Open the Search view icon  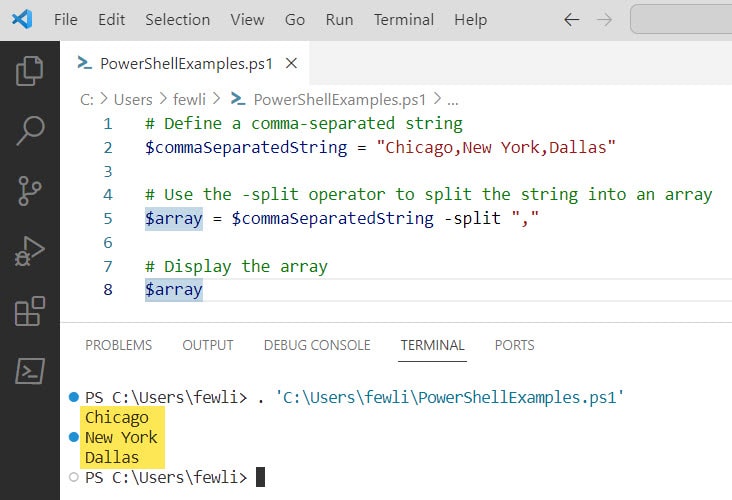(30, 131)
